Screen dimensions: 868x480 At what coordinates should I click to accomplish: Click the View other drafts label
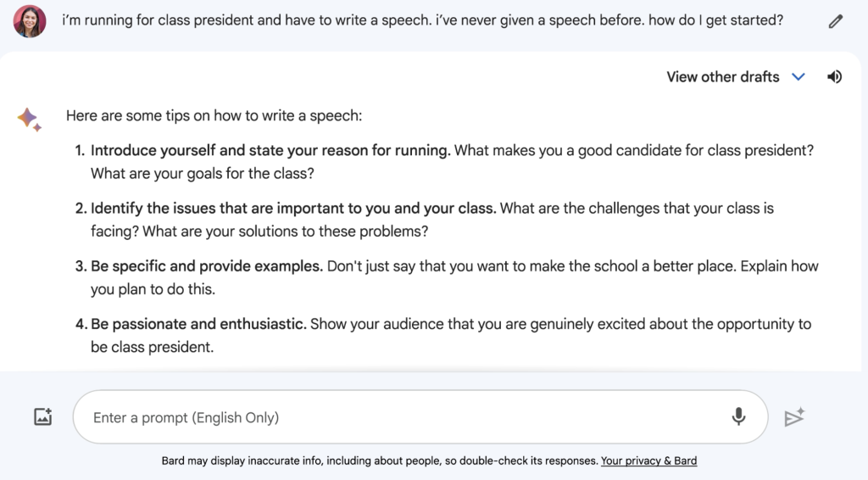click(722, 77)
